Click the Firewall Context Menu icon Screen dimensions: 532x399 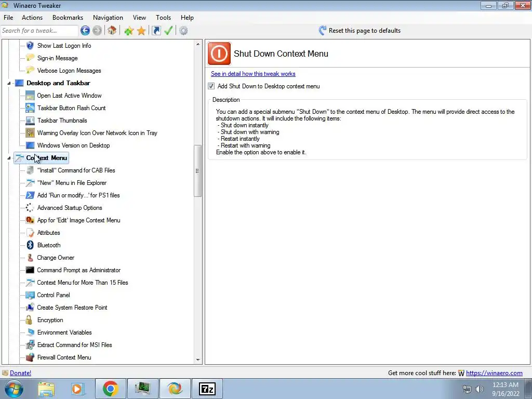(x=30, y=357)
